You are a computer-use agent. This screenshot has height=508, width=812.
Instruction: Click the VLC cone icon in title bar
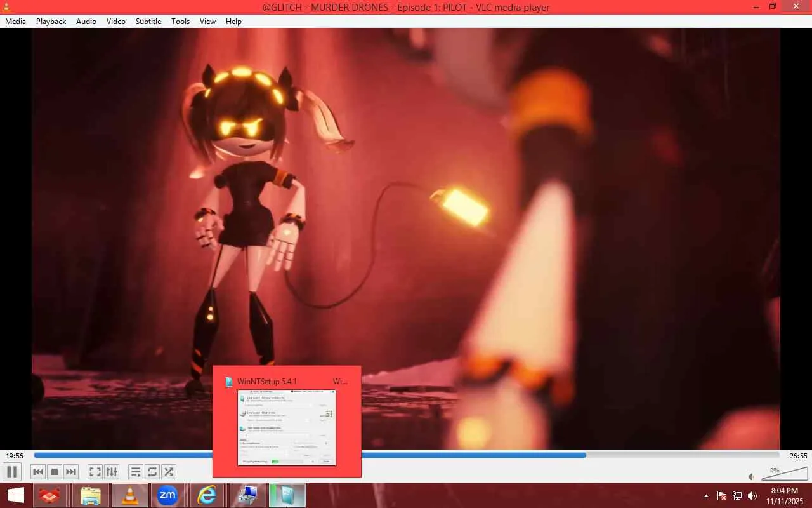[x=6, y=7]
